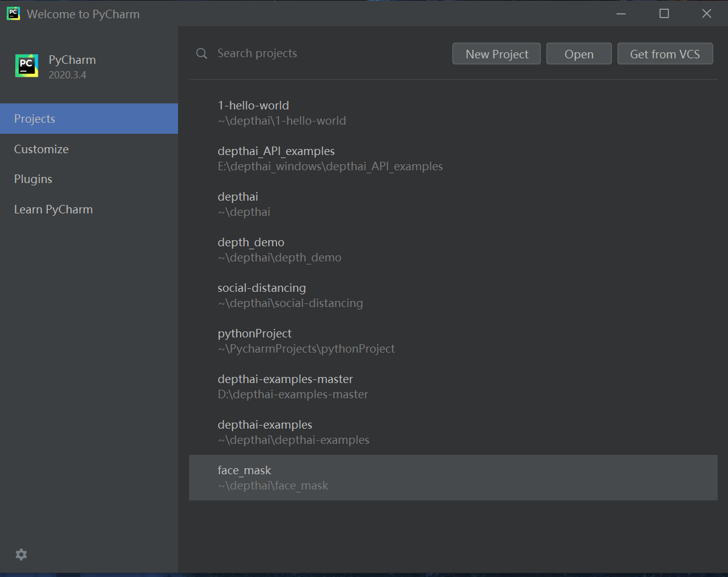Image resolution: width=728 pixels, height=577 pixels.
Task: Open the social-distancing project
Action: (x=453, y=295)
